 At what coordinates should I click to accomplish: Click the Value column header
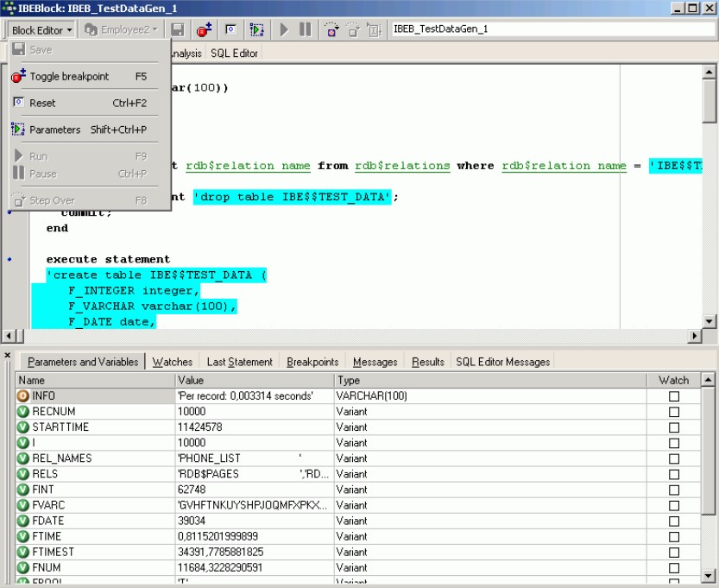pyautogui.click(x=254, y=380)
